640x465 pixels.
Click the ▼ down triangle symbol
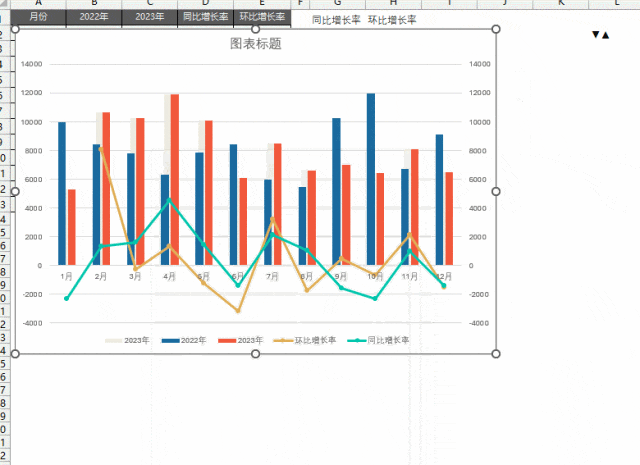pos(596,35)
